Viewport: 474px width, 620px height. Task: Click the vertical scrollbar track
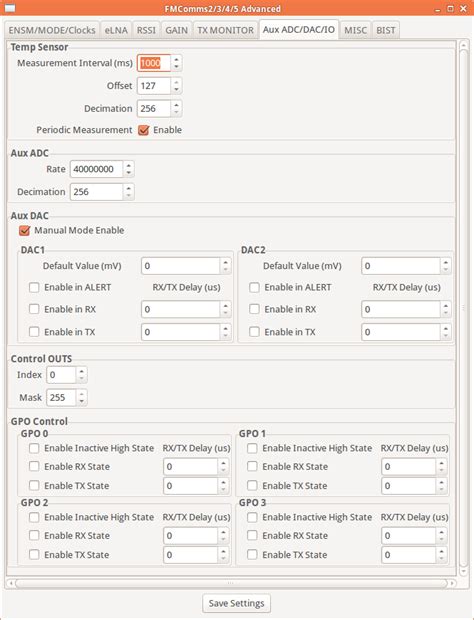click(x=464, y=308)
